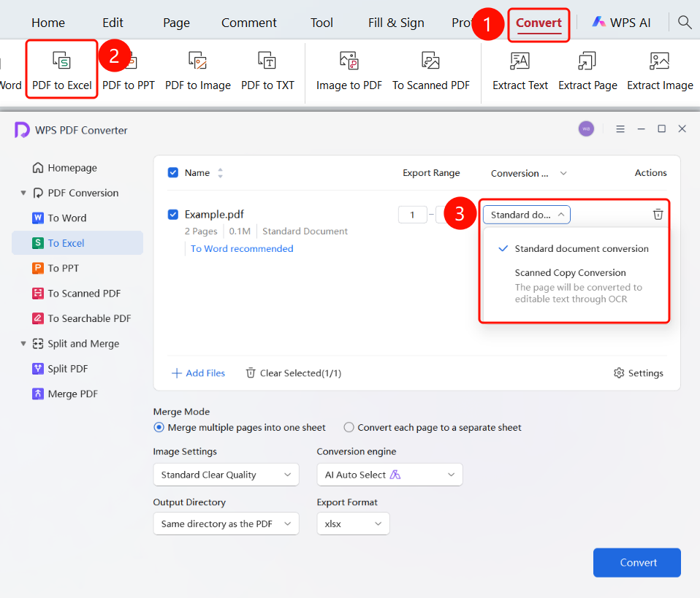Click the blue Convert button
Image resolution: width=700 pixels, height=598 pixels.
(x=637, y=562)
